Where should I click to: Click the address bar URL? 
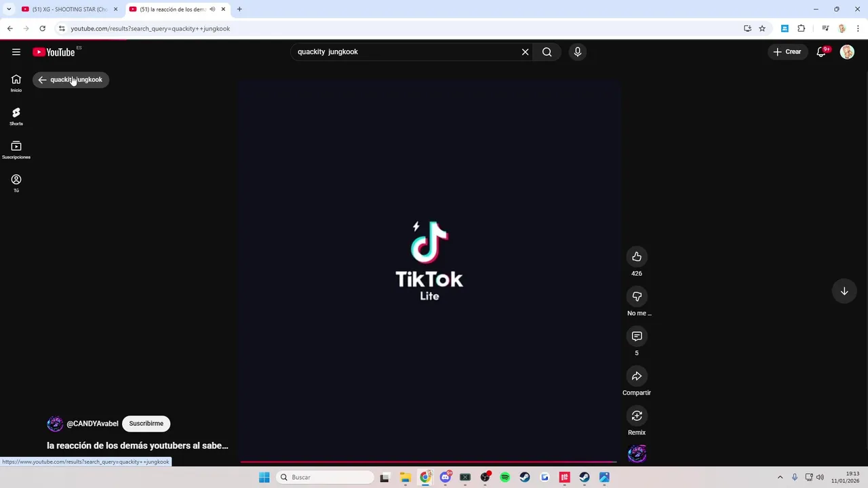coord(151,28)
